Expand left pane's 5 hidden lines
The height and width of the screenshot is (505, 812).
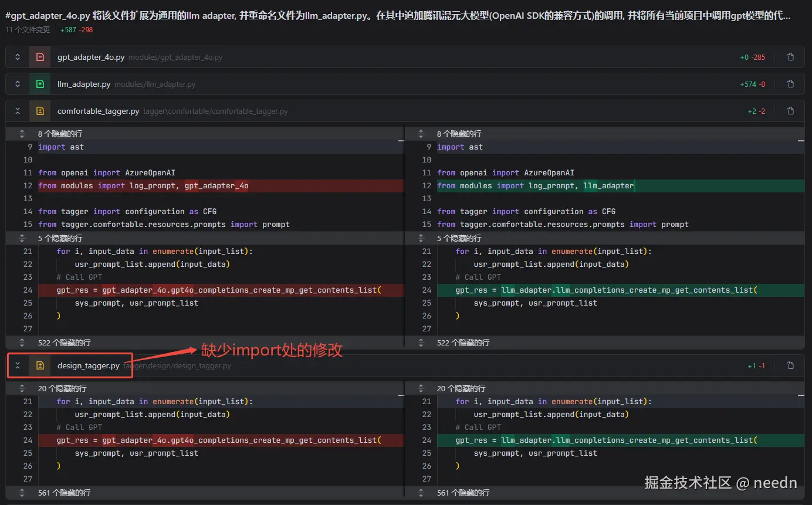[x=22, y=238]
